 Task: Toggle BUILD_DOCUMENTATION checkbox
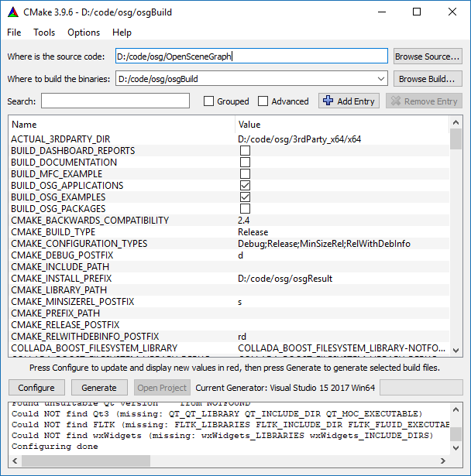245,162
